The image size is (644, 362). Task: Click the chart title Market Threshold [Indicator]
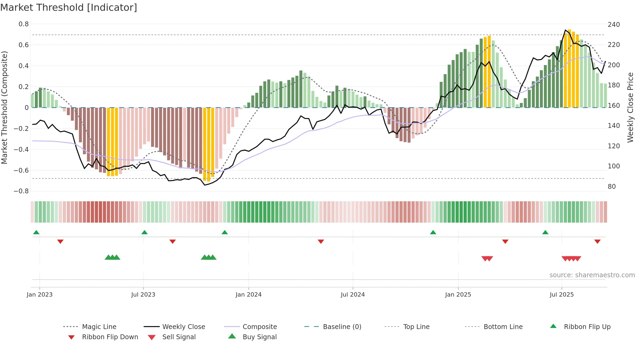[x=69, y=8]
